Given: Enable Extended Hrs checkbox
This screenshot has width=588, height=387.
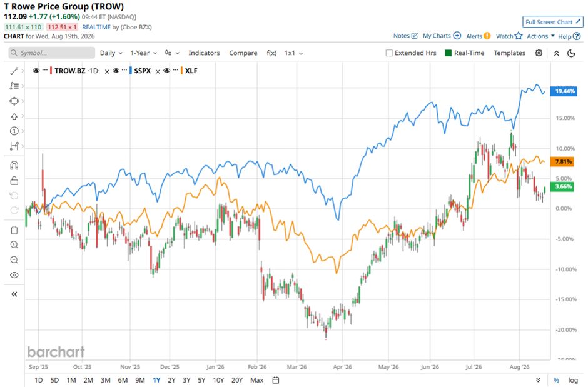Looking at the screenshot, I should point(389,53).
